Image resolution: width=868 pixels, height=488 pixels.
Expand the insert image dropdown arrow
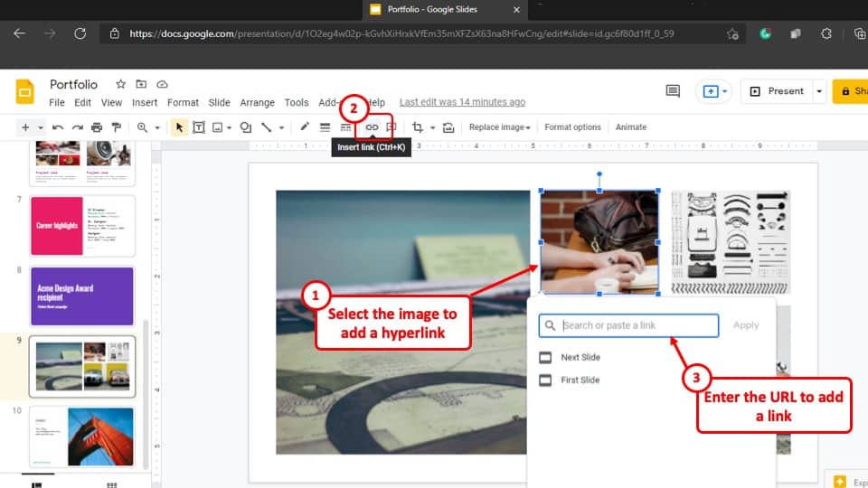tap(229, 127)
